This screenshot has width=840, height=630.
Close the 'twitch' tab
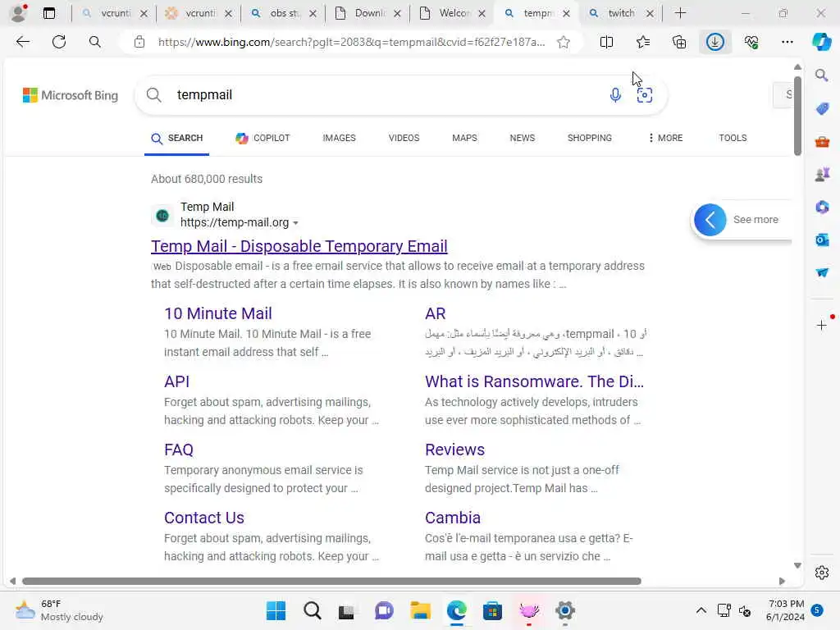tap(650, 13)
